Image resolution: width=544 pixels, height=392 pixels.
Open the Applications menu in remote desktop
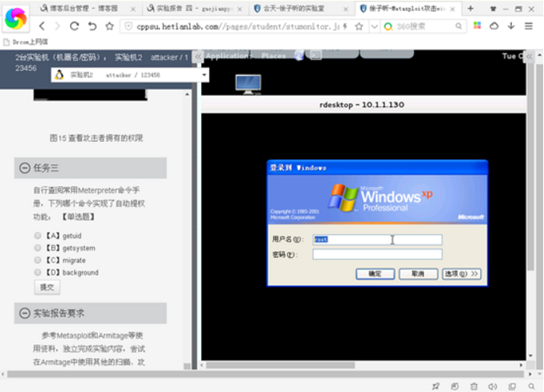coord(229,56)
